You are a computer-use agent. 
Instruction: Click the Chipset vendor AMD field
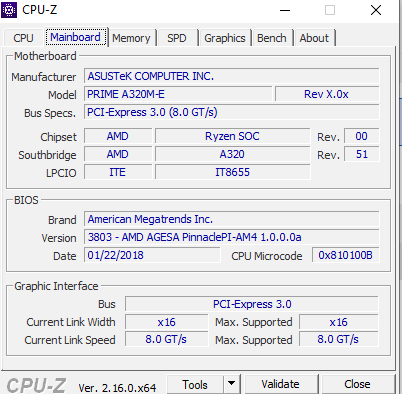(x=118, y=136)
